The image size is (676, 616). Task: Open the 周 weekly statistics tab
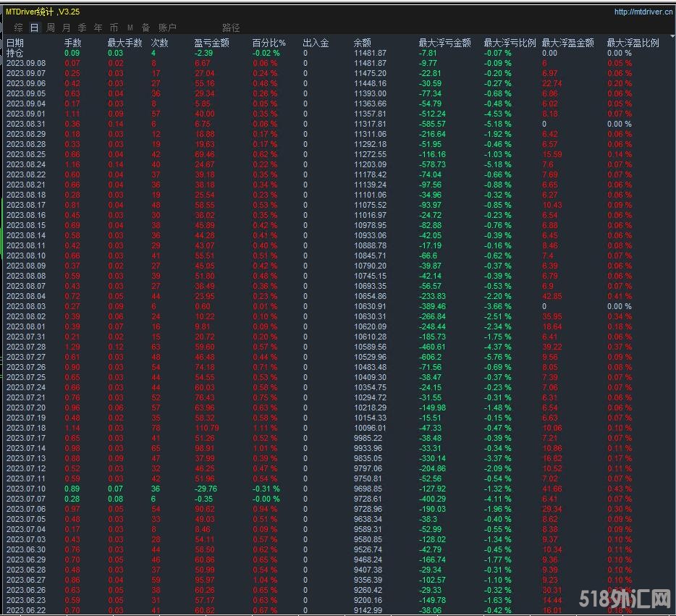pos(51,28)
